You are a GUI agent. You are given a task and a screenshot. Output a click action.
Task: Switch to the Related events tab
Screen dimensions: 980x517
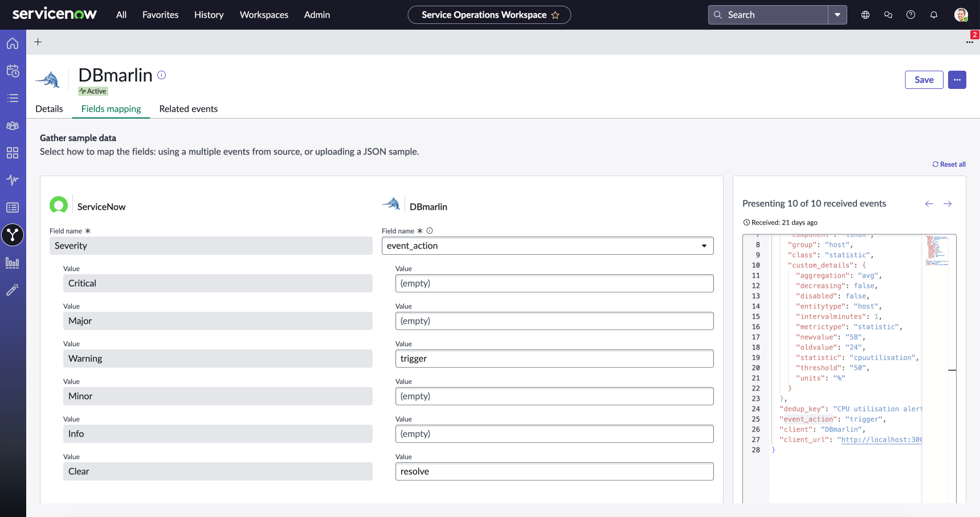pyautogui.click(x=189, y=109)
